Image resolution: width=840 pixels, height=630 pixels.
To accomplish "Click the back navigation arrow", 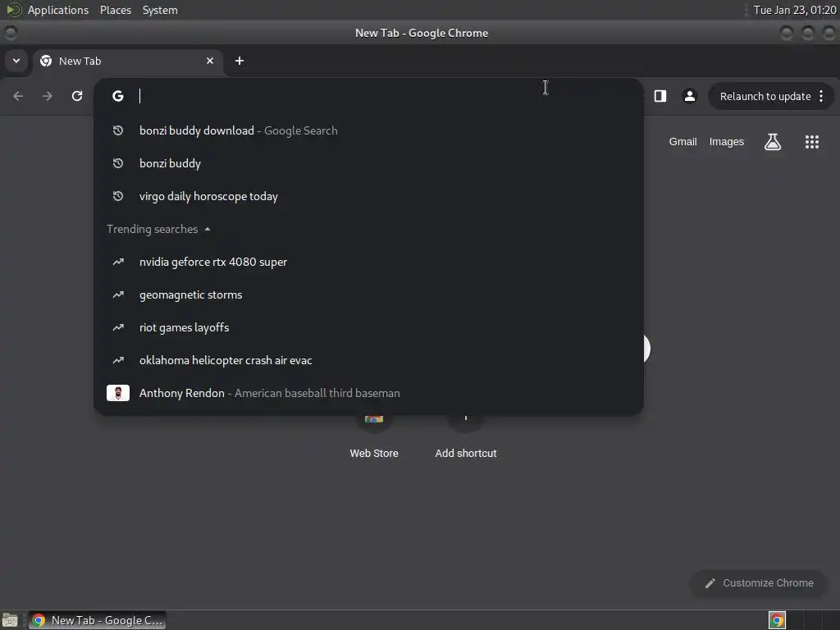I will pyautogui.click(x=18, y=96).
